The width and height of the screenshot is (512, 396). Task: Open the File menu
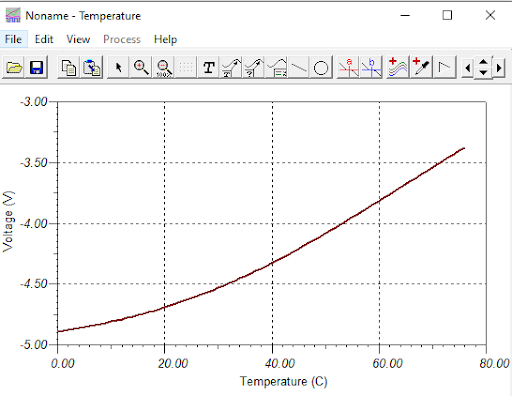point(13,39)
